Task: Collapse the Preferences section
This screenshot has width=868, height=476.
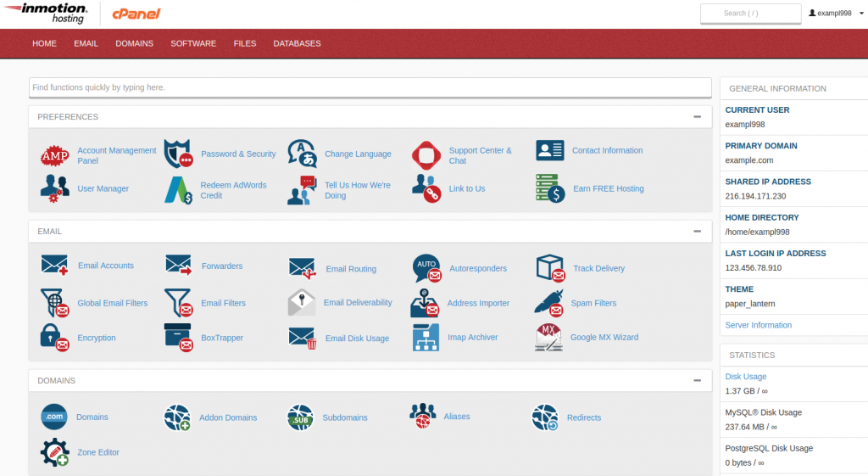Action: coord(697,117)
